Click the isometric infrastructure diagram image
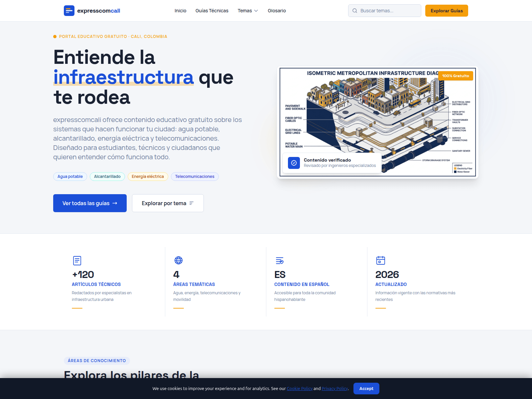 [x=378, y=122]
